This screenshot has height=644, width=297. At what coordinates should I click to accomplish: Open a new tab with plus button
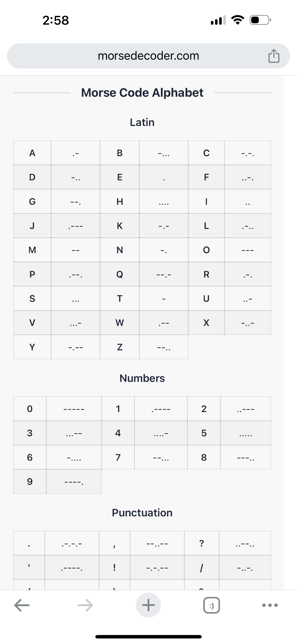(148, 605)
